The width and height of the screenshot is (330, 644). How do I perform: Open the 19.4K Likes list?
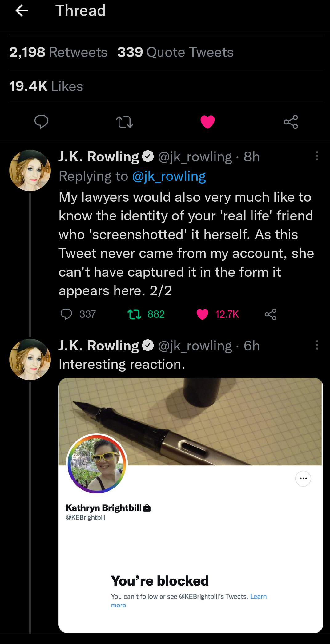click(46, 86)
